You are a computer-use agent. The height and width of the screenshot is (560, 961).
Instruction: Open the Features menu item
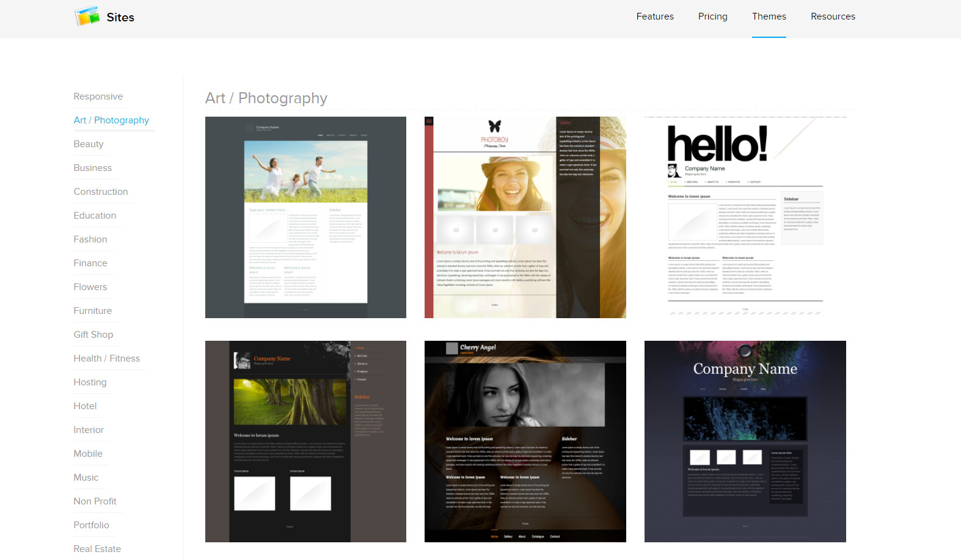[x=654, y=16]
